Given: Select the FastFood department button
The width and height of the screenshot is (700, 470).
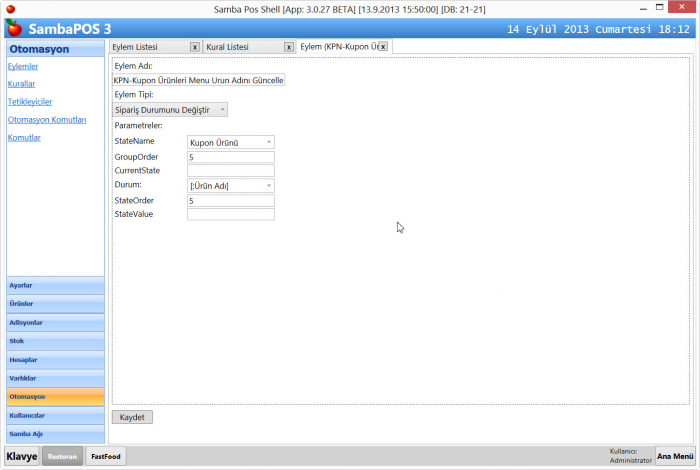Looking at the screenshot, I should coord(106,456).
